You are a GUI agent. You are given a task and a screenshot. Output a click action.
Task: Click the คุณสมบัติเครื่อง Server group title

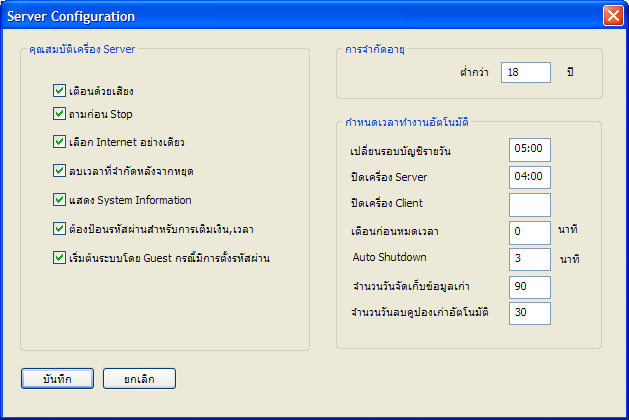[x=82, y=49]
